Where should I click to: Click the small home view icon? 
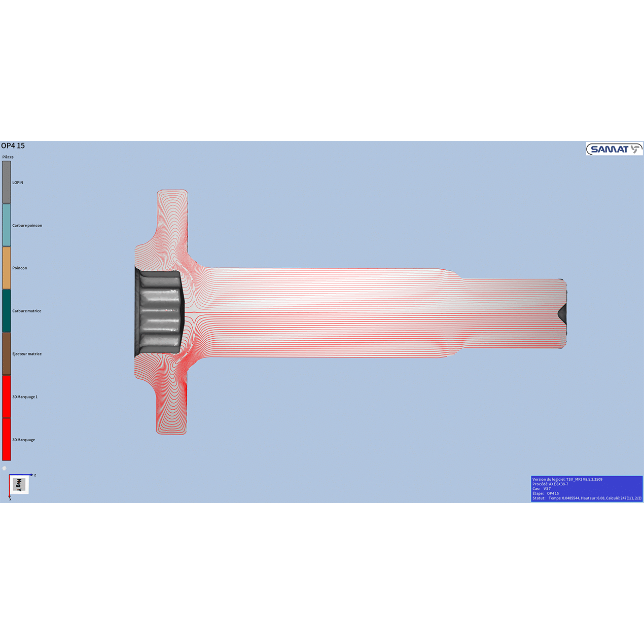coord(5,468)
